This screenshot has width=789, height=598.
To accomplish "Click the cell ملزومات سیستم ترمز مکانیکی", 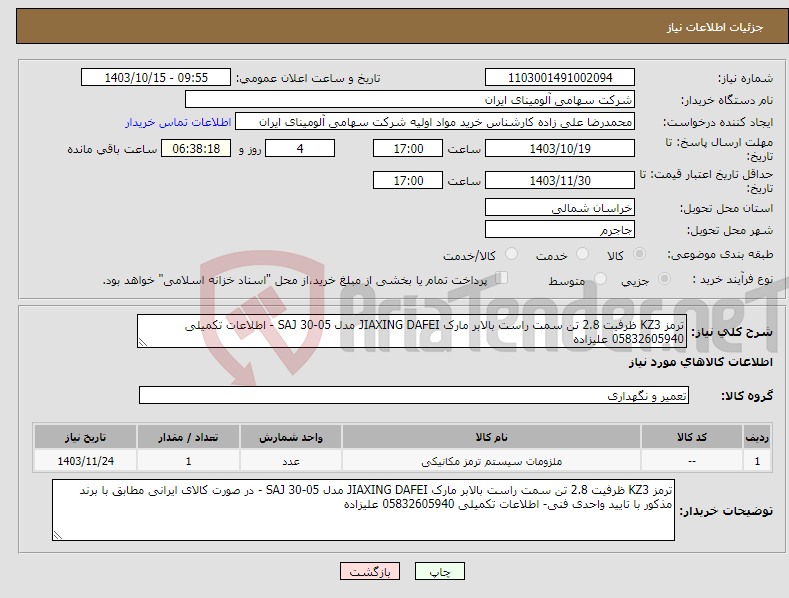I will pos(491,461).
